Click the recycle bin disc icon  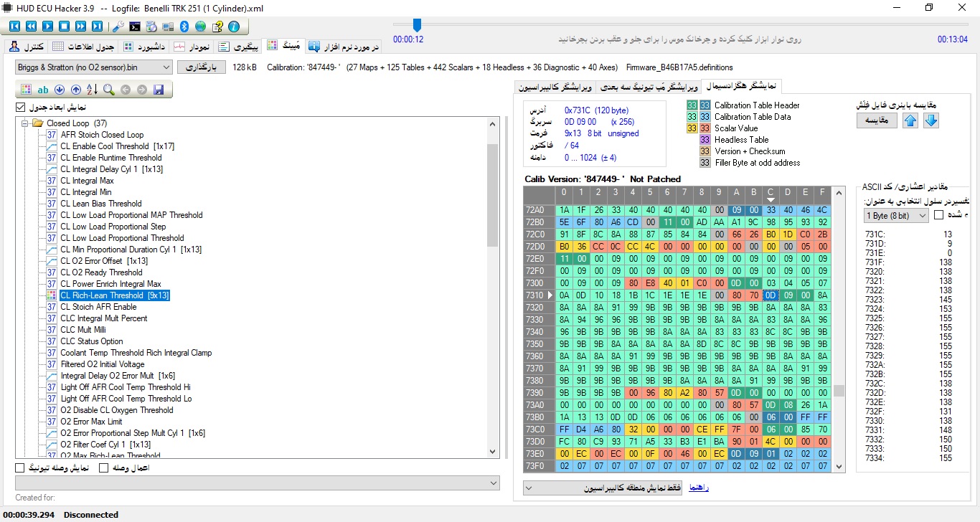coord(151,27)
